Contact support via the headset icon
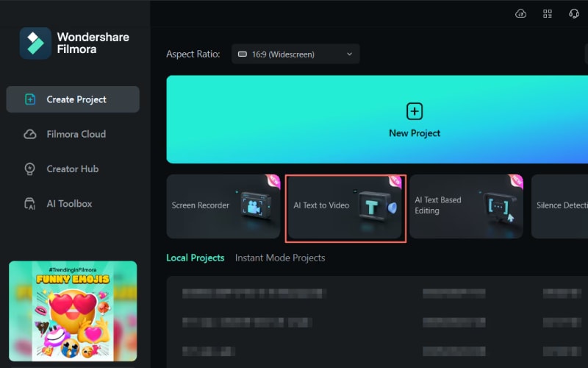Viewport: 588px width, 368px height. [x=574, y=14]
